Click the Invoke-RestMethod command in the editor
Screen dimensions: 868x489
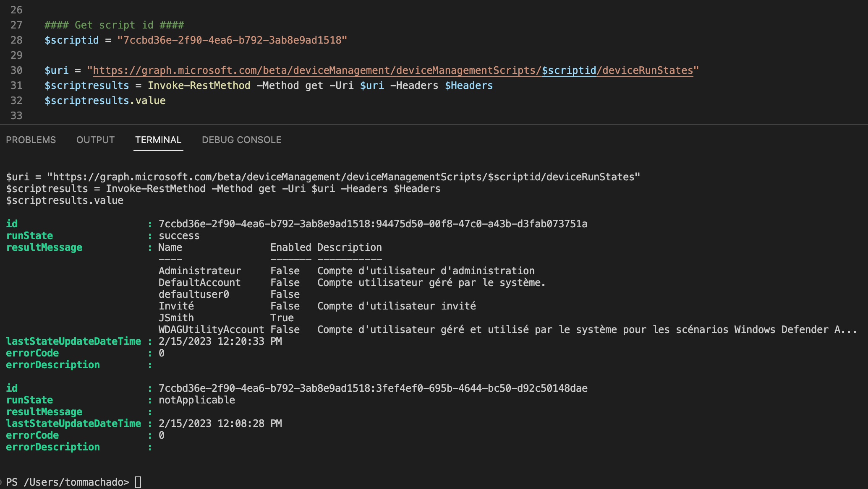point(199,86)
